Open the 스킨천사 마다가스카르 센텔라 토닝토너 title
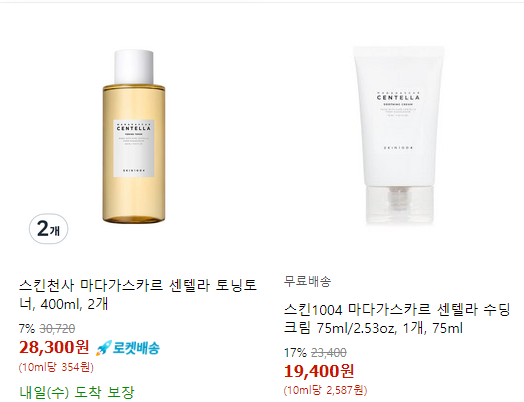The image size is (524, 402). [x=137, y=294]
